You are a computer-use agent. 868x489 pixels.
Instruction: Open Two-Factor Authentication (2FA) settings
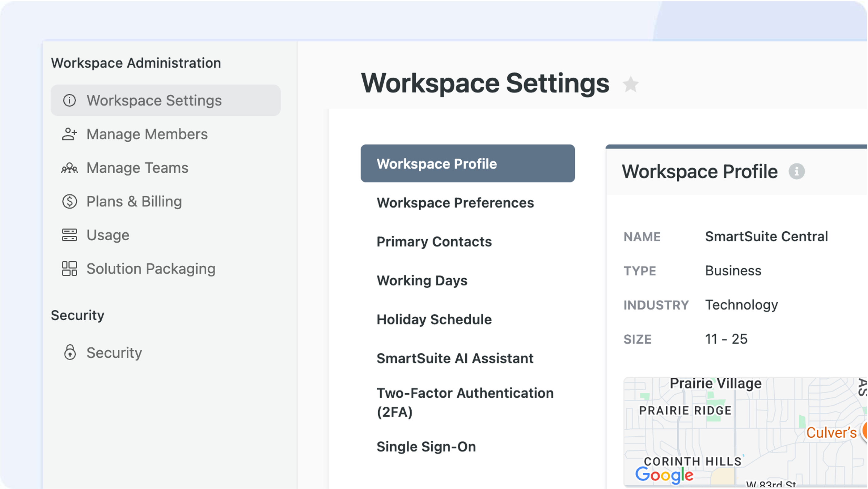[x=465, y=402]
